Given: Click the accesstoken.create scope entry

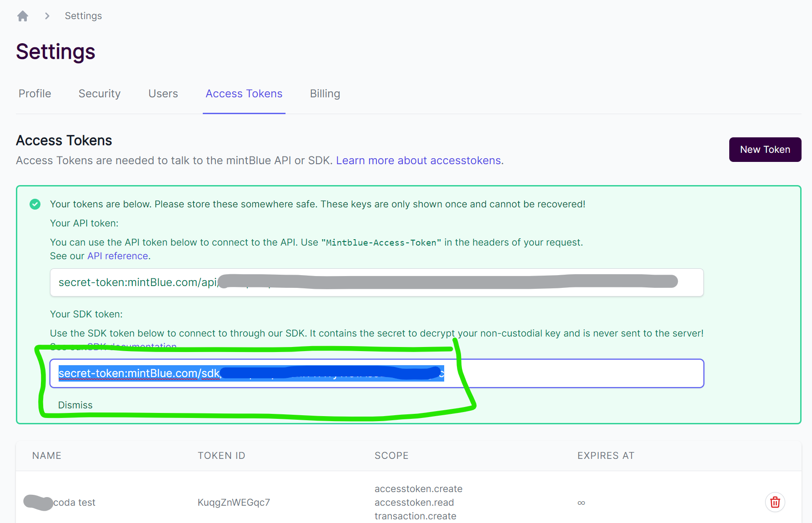Looking at the screenshot, I should click(x=418, y=489).
